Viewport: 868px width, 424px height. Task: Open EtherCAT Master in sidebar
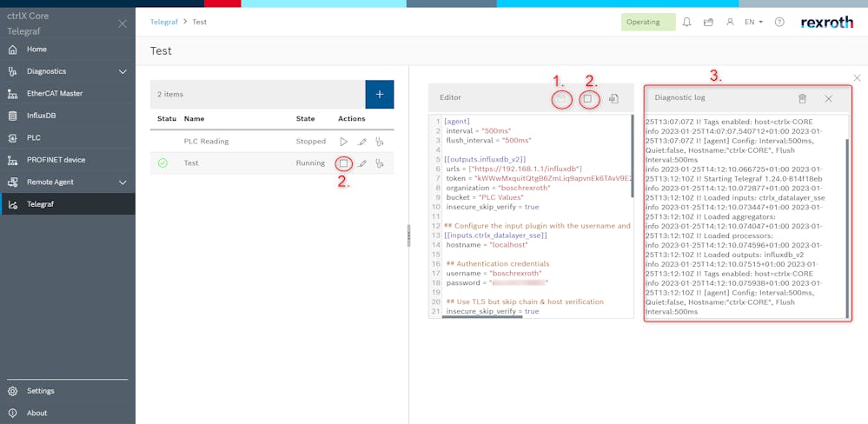[68, 94]
